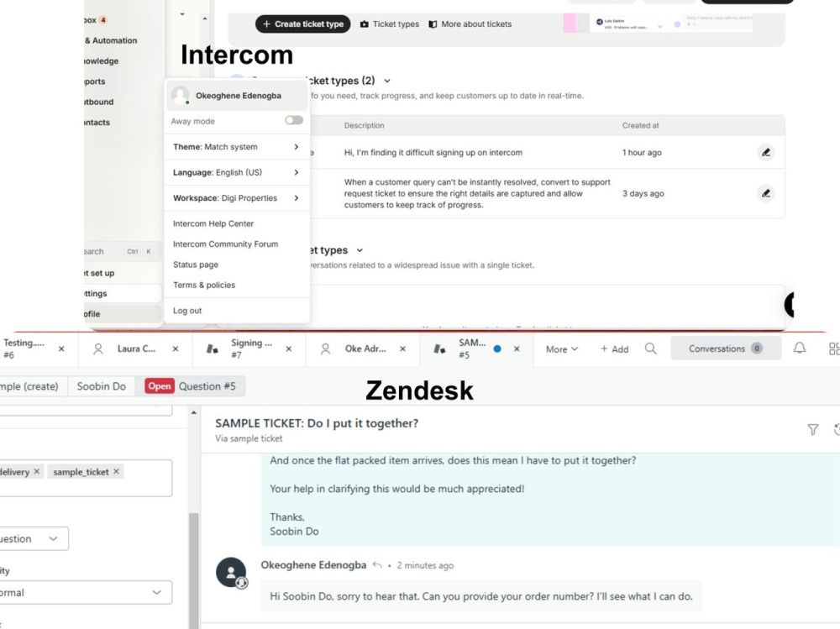840x629 pixels.
Task: Open the Normal priority dropdown
Action: click(86, 593)
